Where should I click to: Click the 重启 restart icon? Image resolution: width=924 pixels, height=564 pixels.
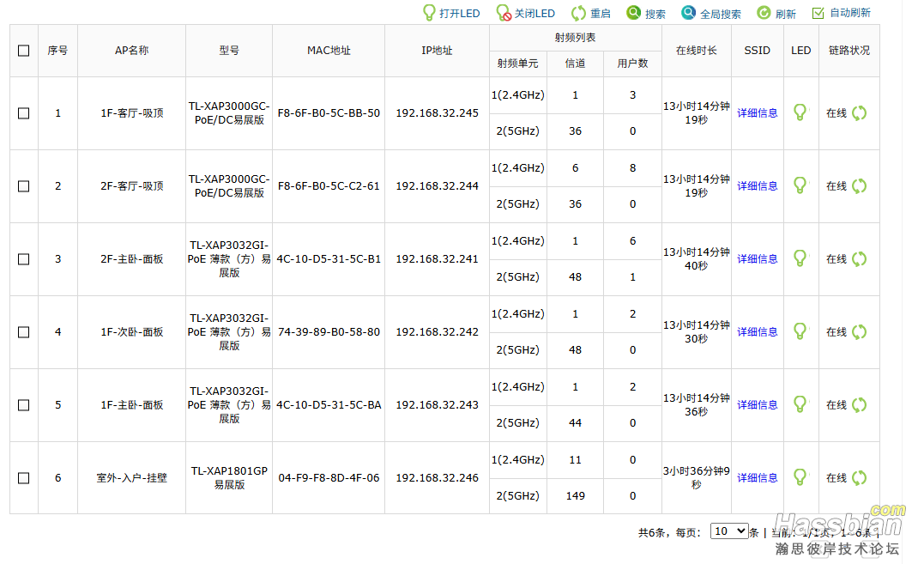(578, 13)
